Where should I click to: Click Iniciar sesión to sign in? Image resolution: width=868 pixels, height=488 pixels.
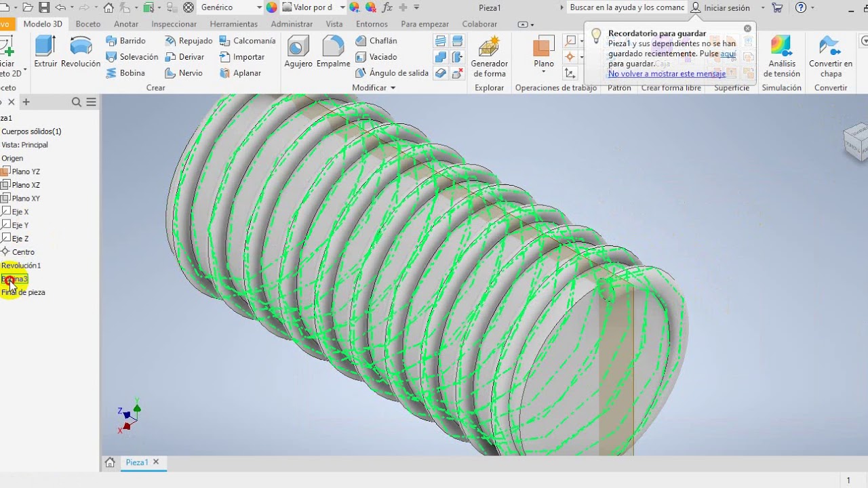[x=720, y=7]
